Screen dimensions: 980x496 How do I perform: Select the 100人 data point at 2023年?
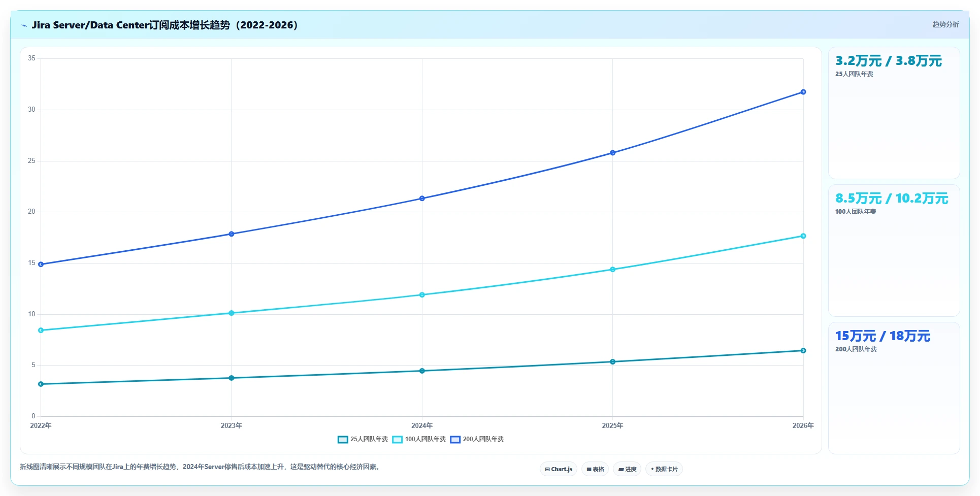[232, 313]
